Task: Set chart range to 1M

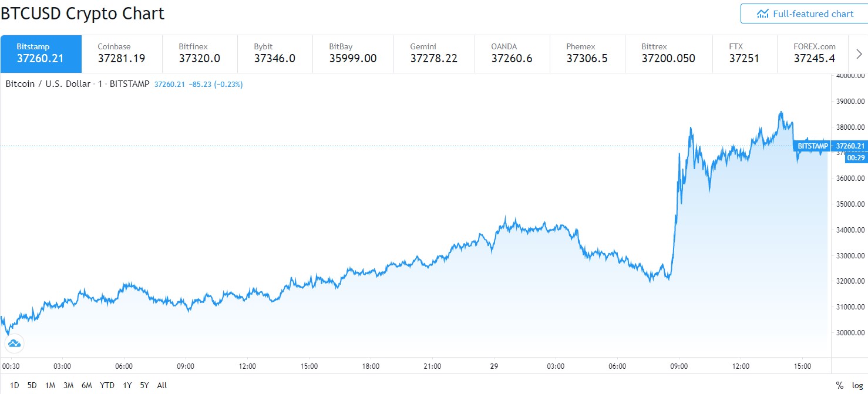Action: [x=50, y=385]
